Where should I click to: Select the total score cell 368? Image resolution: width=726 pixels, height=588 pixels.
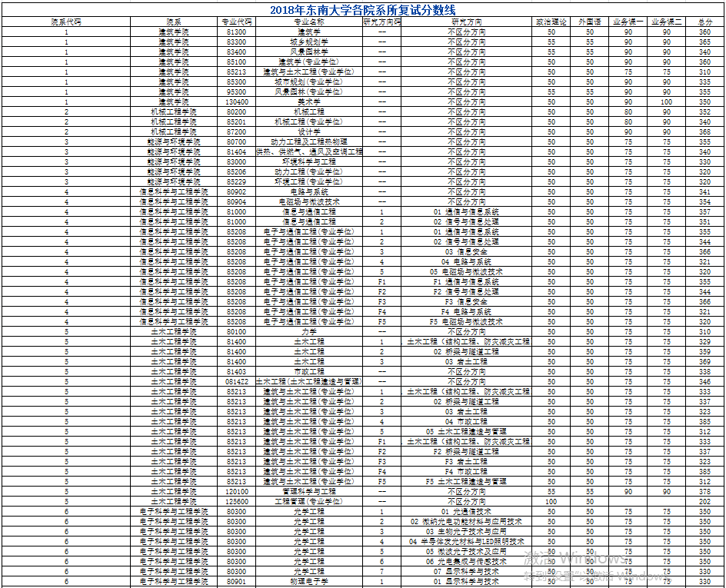[705, 132]
